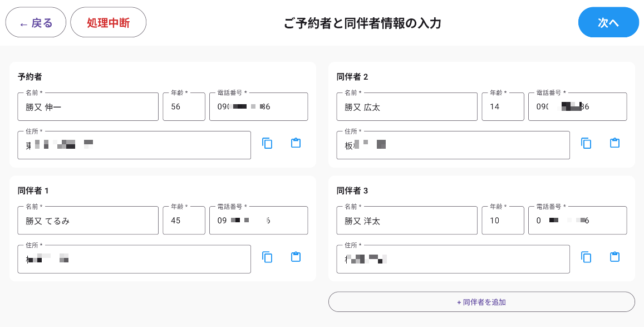Select the 住所 field of 同伴者 3
The width and height of the screenshot is (644, 327).
pyautogui.click(x=453, y=259)
